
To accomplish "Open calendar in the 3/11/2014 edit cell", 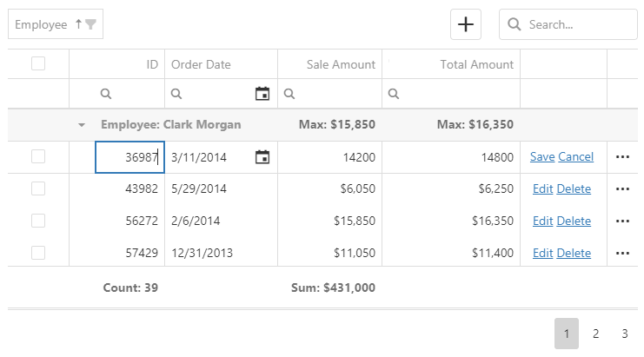I will click(x=262, y=157).
